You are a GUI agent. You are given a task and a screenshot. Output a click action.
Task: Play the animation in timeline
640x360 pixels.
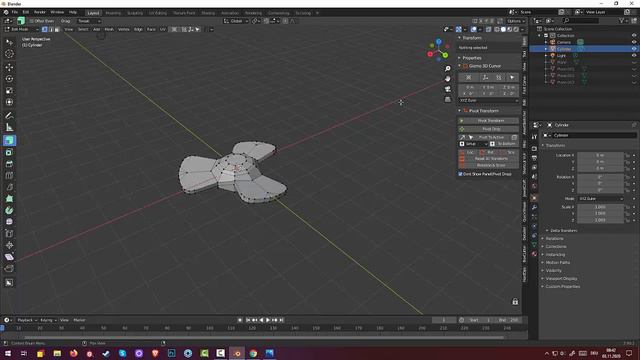(268, 320)
